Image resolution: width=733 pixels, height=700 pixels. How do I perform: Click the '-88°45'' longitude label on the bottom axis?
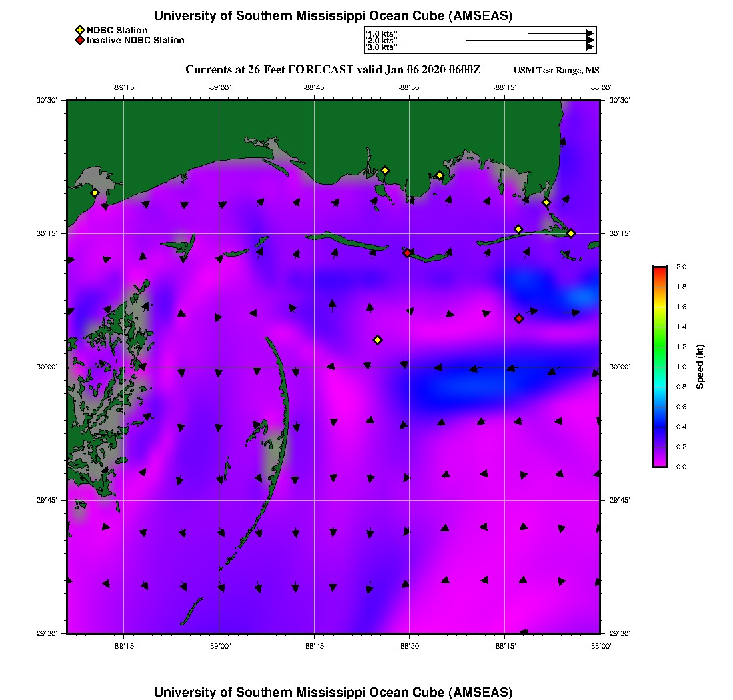point(314,646)
